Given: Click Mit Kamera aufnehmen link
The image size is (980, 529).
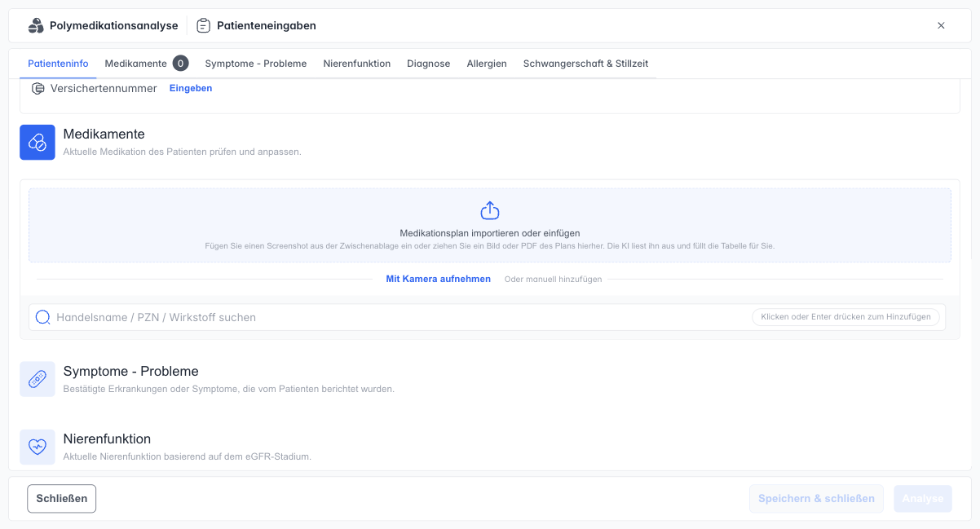Looking at the screenshot, I should (439, 279).
